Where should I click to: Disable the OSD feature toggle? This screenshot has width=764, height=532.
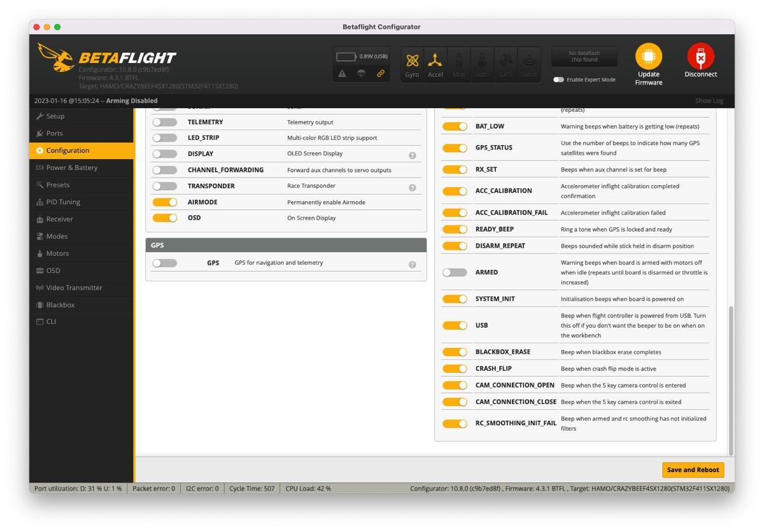tap(165, 218)
